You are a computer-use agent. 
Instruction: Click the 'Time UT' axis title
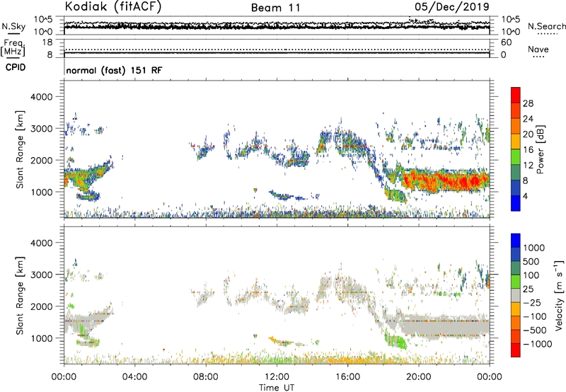[277, 388]
